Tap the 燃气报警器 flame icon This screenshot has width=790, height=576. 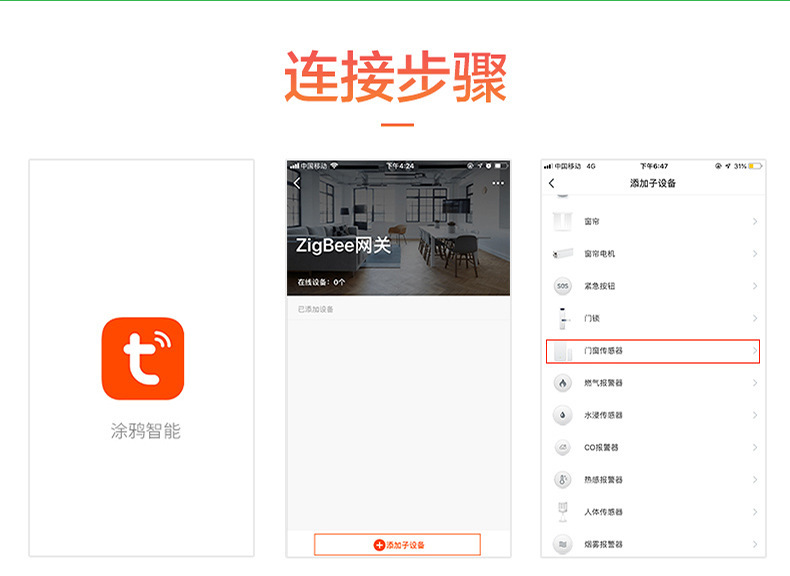562,383
